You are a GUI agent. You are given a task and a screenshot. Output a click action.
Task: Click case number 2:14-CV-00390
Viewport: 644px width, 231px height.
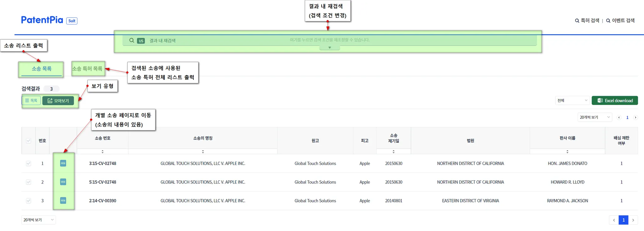[103, 201]
